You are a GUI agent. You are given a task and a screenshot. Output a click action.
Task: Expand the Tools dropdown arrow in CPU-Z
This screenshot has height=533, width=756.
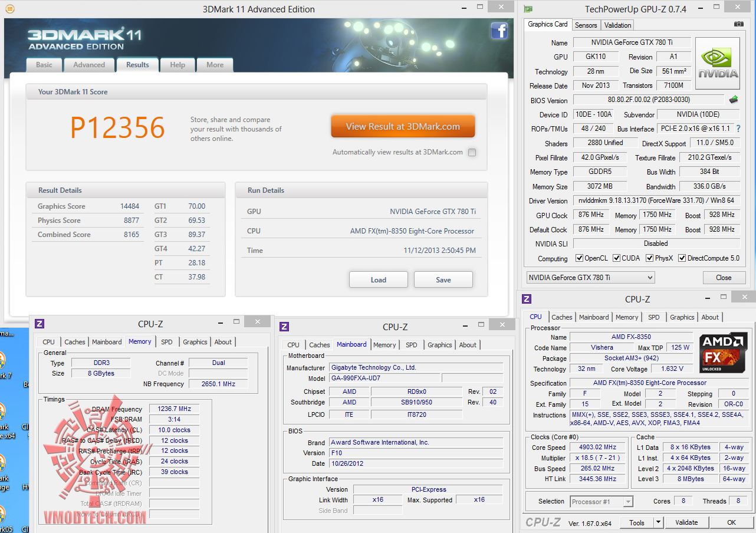[x=659, y=522]
